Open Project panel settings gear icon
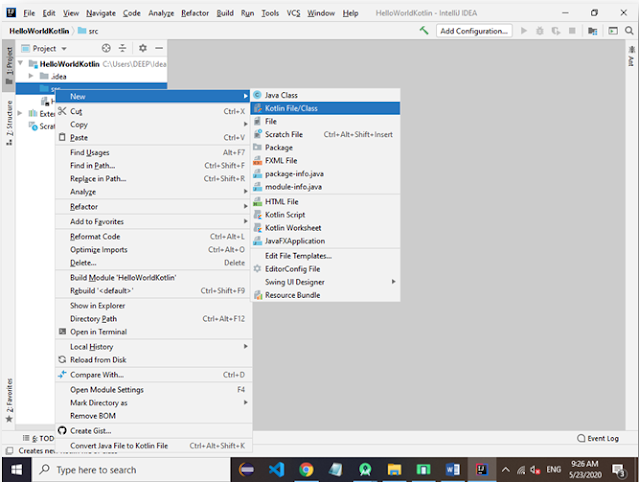 tap(143, 48)
